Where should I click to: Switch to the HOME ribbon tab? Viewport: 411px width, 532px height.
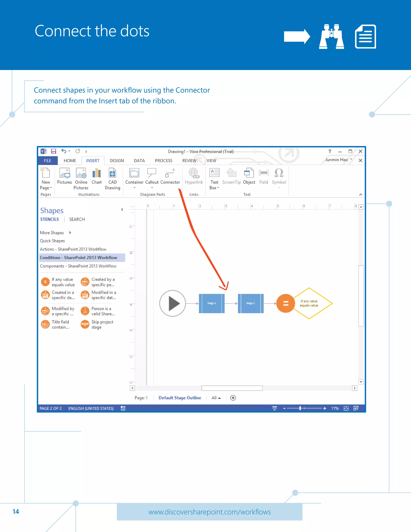coord(70,161)
